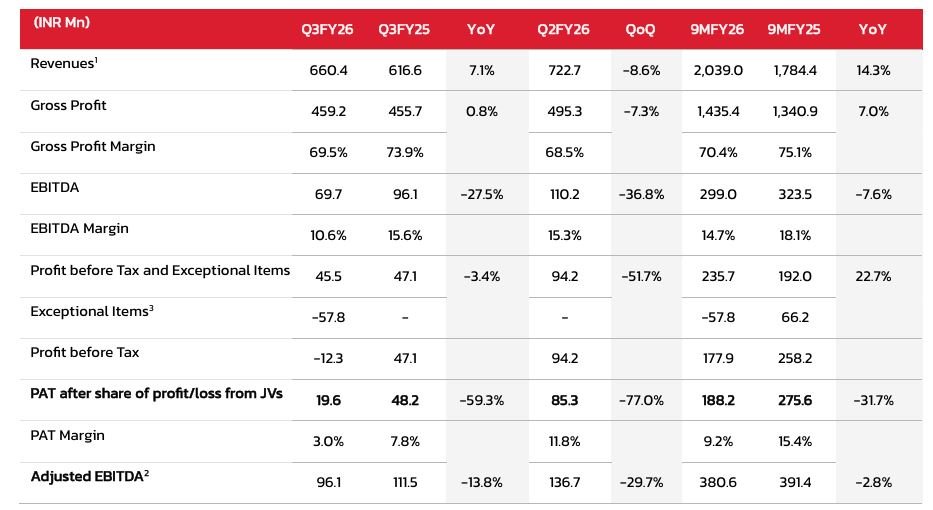Click PAT after share of profit/loss label

coord(156,394)
